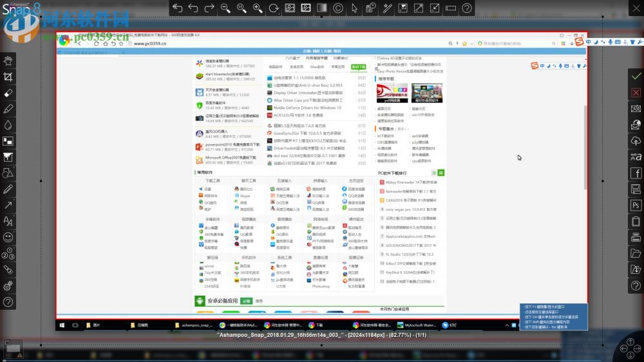Screen dimensions: 644x362
Task: Send via web mail icon
Action: point(636,124)
